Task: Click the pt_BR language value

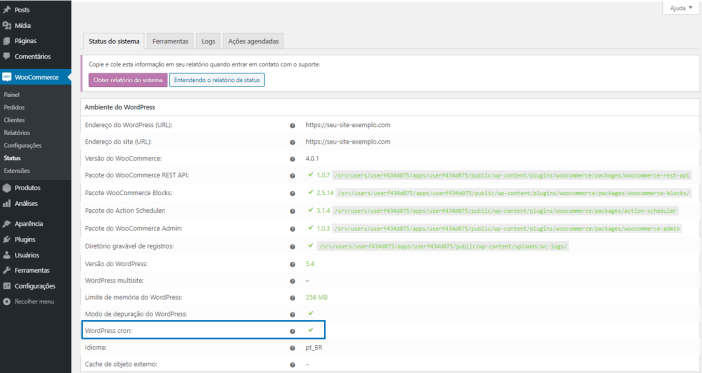Action: 314,347
